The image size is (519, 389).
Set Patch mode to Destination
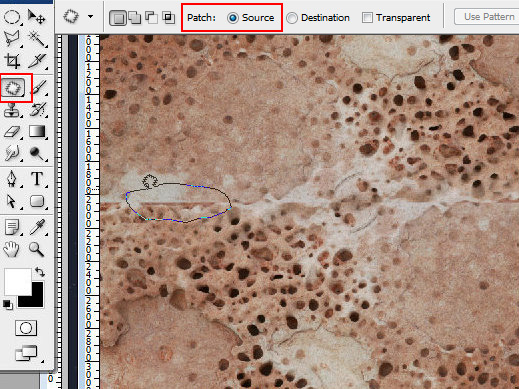[x=318, y=18]
